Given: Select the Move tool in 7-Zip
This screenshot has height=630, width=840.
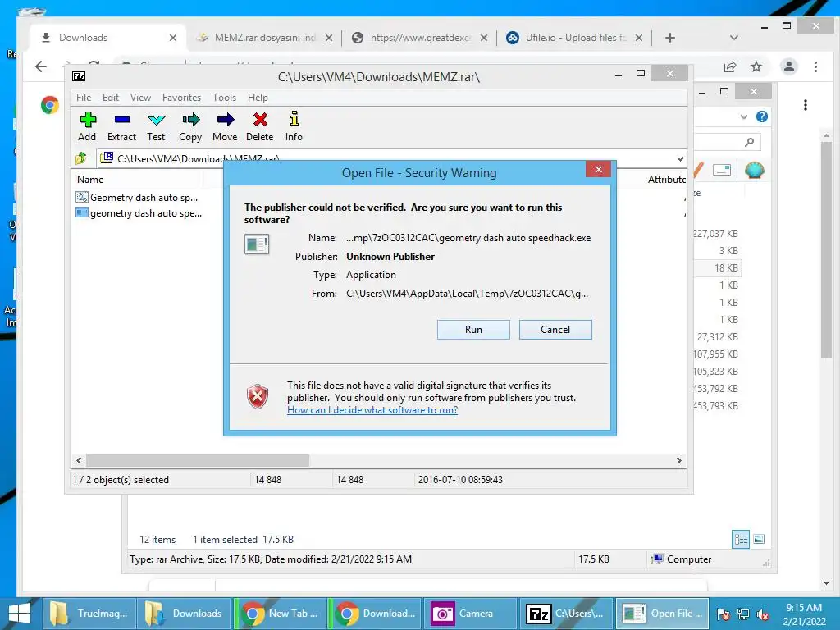Looking at the screenshot, I should [x=225, y=127].
